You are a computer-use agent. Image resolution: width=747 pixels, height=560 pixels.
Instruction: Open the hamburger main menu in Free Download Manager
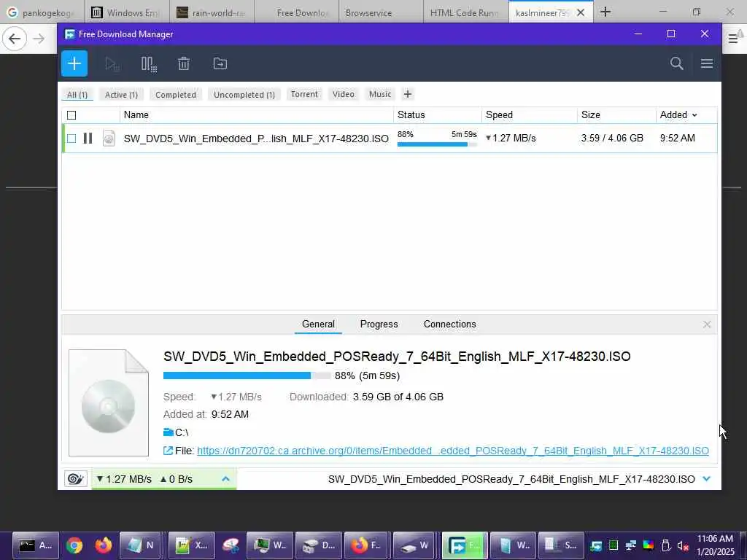pyautogui.click(x=706, y=63)
